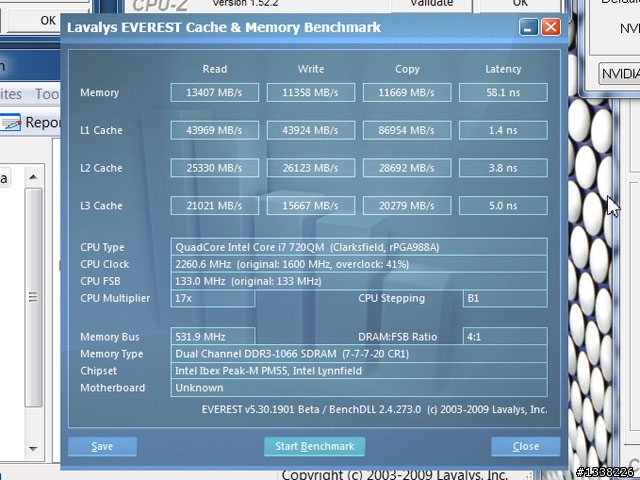Select L1 Cache Latency value 1.4 ns

(x=503, y=130)
